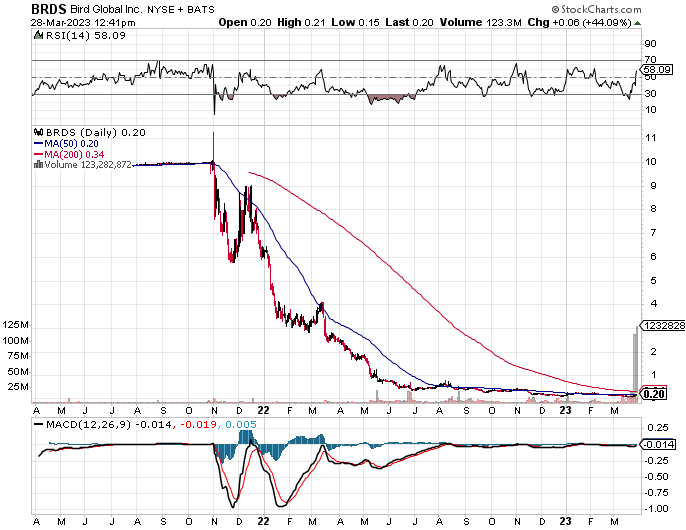
Task: Click the red -0.019 MACD signal value
Action: click(198, 424)
